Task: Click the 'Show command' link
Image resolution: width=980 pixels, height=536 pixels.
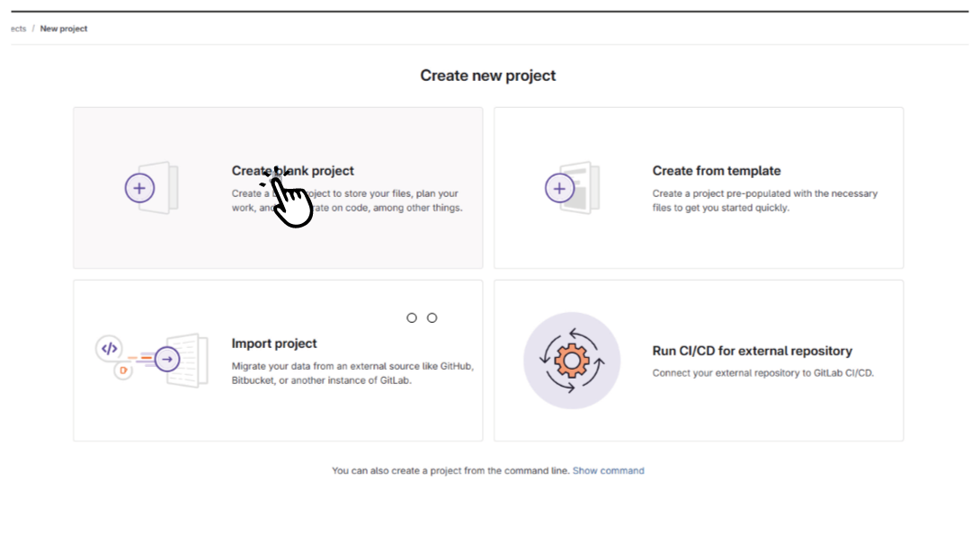Action: (608, 470)
